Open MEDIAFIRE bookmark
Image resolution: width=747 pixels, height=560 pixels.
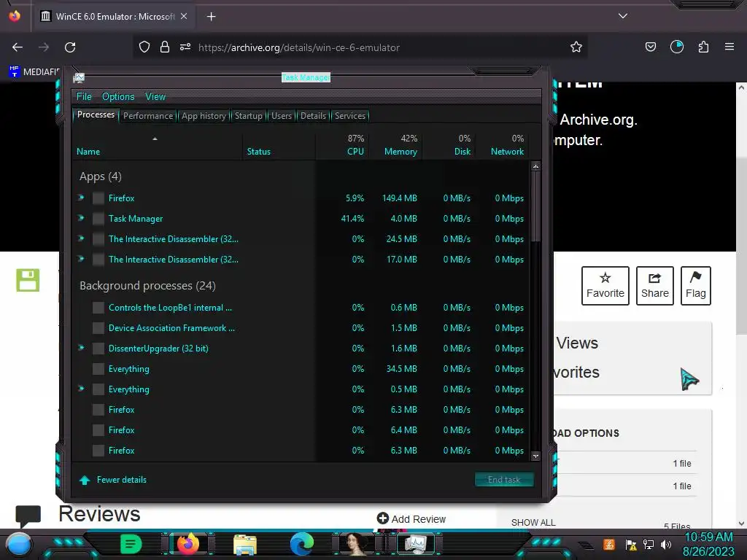tap(34, 72)
